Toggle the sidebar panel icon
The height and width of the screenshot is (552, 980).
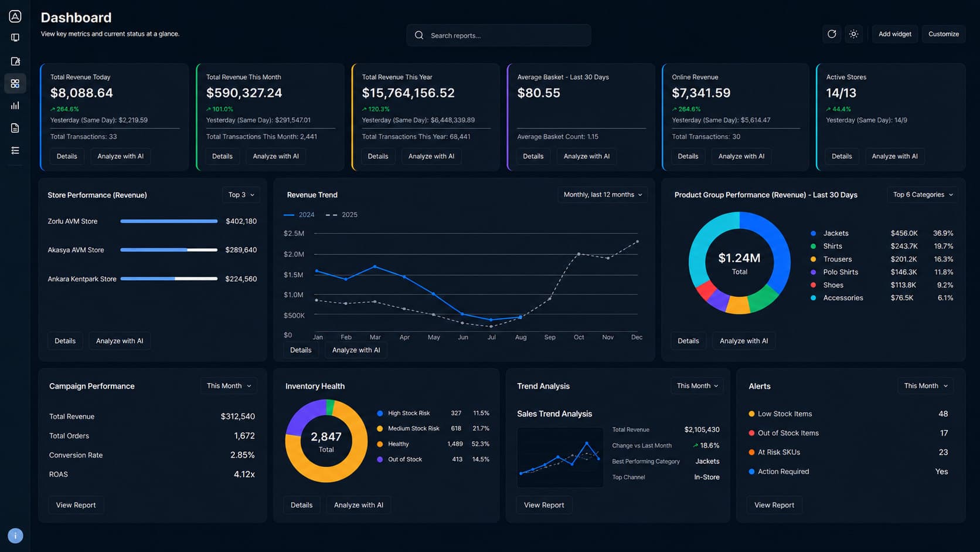click(x=15, y=38)
